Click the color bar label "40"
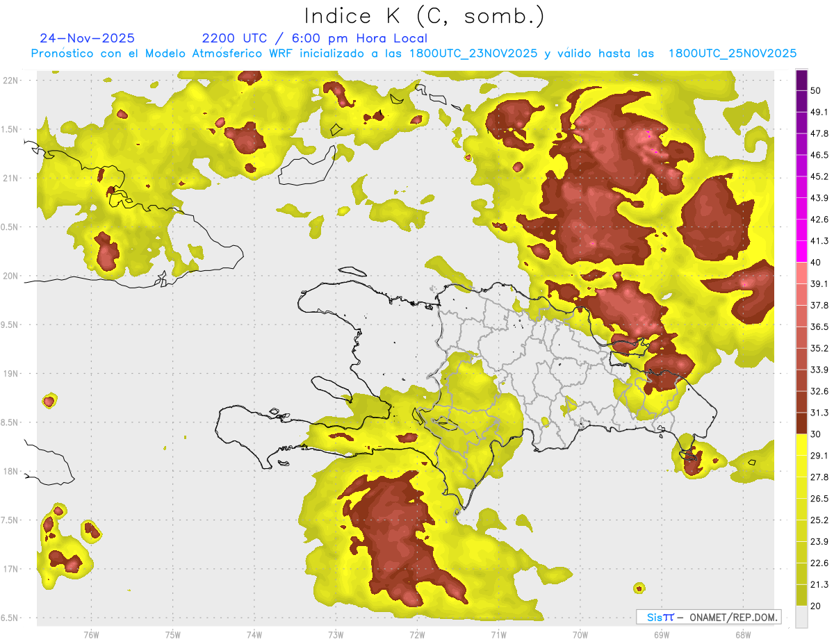The height and width of the screenshot is (644, 834). click(x=817, y=263)
